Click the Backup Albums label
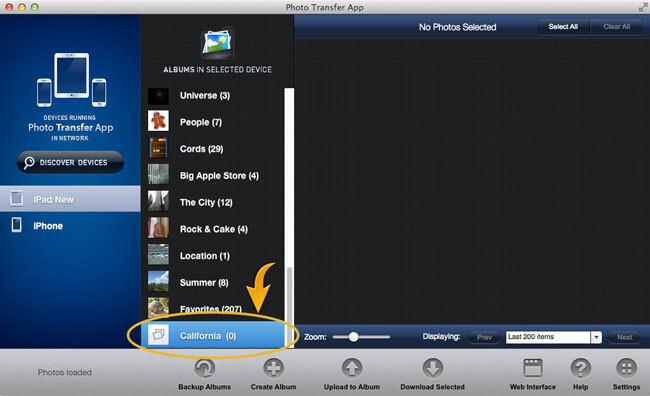 pyautogui.click(x=204, y=387)
